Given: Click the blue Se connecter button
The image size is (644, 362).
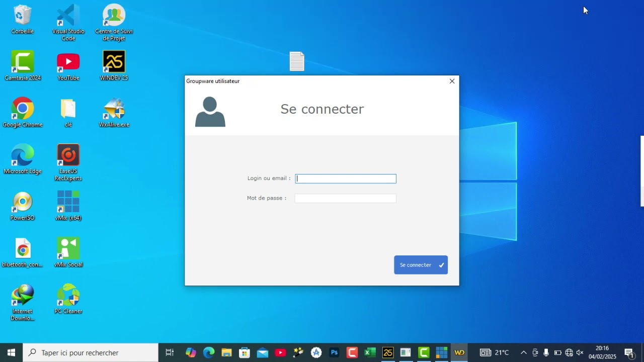Looking at the screenshot, I should pyautogui.click(x=421, y=265).
